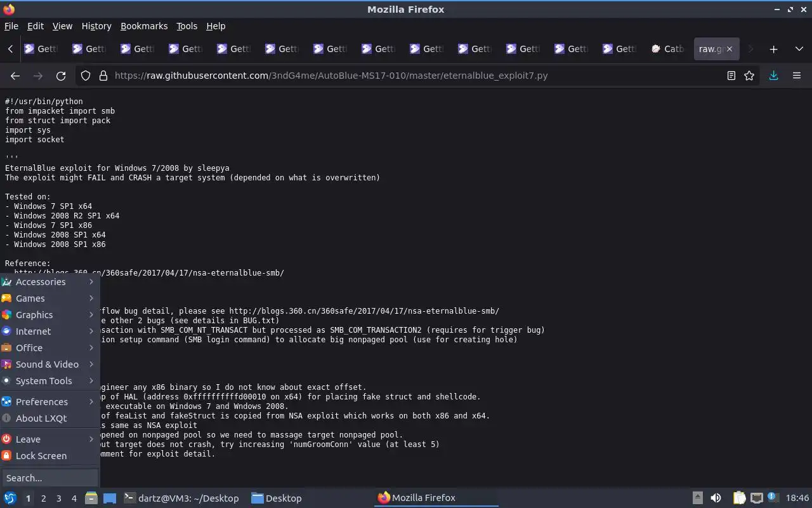812x508 pixels.
Task: Expand the Sound & Video submenu
Action: [x=49, y=364]
